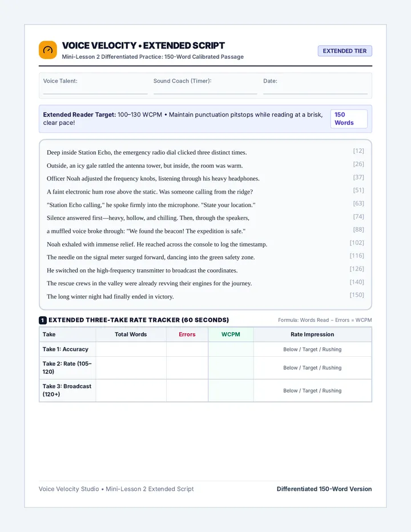The height and width of the screenshot is (532, 411).
Task: Click the line starting Officer Noah adjusted
Action: [153, 179]
